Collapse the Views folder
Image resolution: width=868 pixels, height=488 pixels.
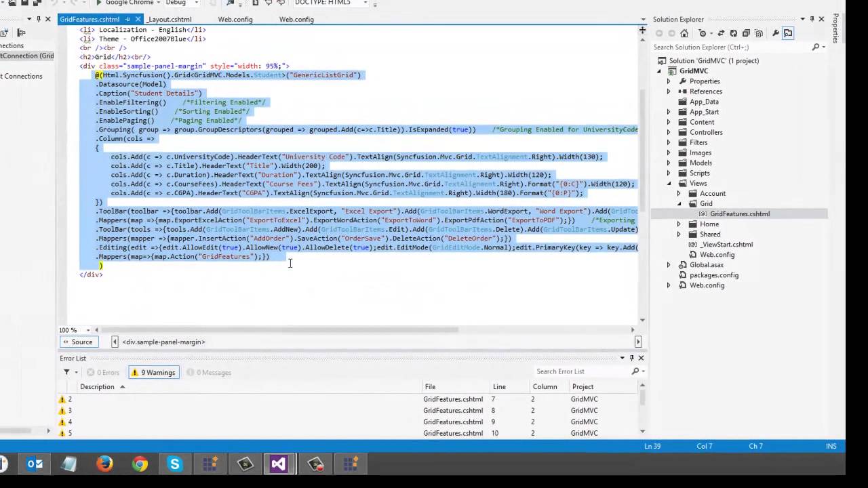click(669, 183)
